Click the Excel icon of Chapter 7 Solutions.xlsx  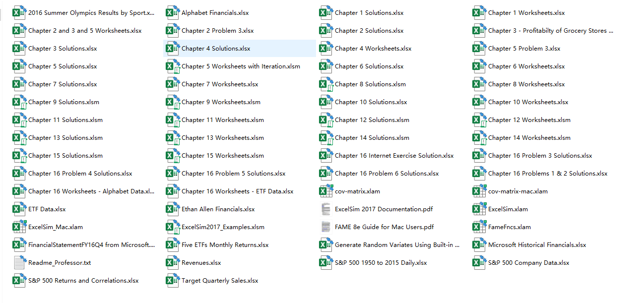pos(19,84)
